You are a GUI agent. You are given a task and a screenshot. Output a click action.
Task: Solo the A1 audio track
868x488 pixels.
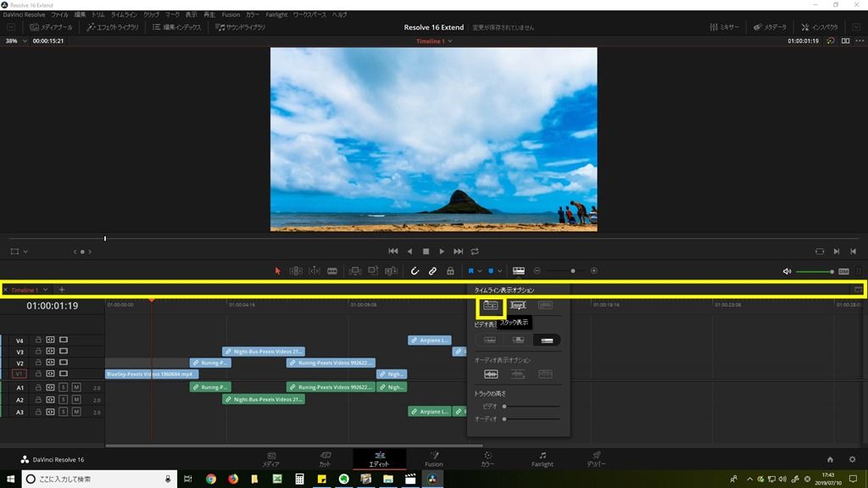[64, 388]
